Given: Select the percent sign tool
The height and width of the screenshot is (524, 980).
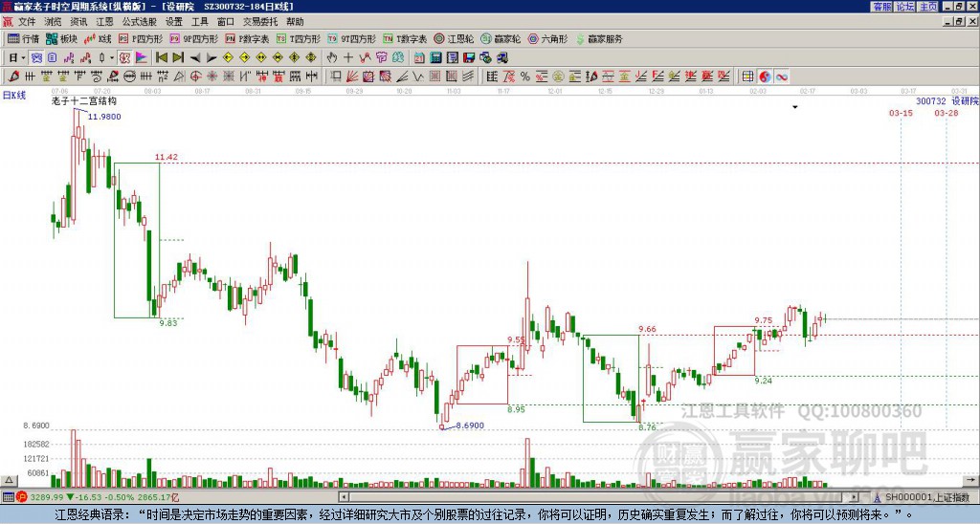Looking at the screenshot, I should [525, 76].
